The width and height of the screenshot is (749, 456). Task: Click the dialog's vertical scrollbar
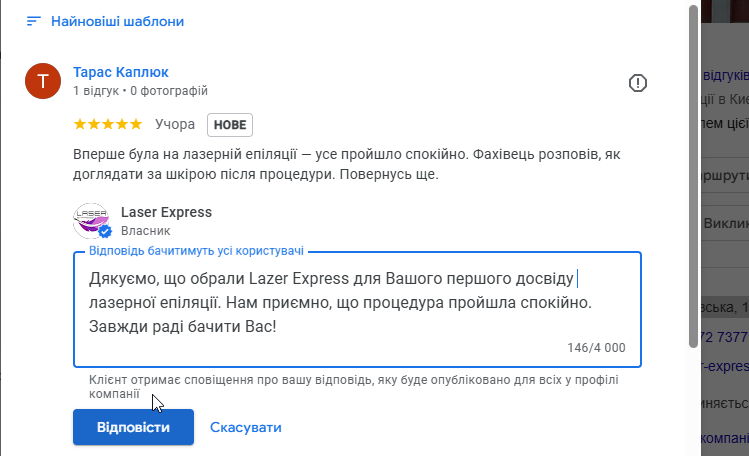(x=694, y=180)
